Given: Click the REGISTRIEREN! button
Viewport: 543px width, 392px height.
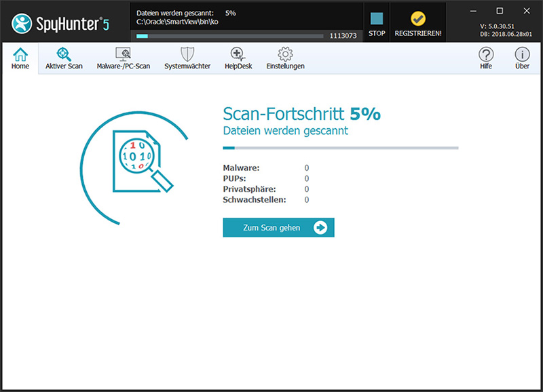Looking at the screenshot, I should [418, 24].
